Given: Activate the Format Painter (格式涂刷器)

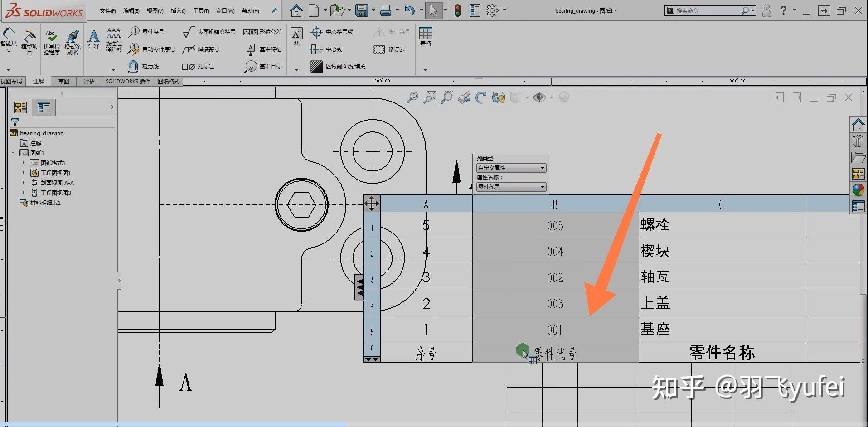Looking at the screenshot, I should coord(73,43).
